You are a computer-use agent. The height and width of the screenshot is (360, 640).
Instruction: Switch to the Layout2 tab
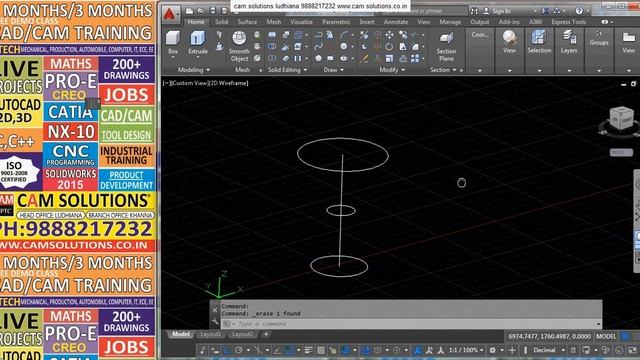[242, 334]
